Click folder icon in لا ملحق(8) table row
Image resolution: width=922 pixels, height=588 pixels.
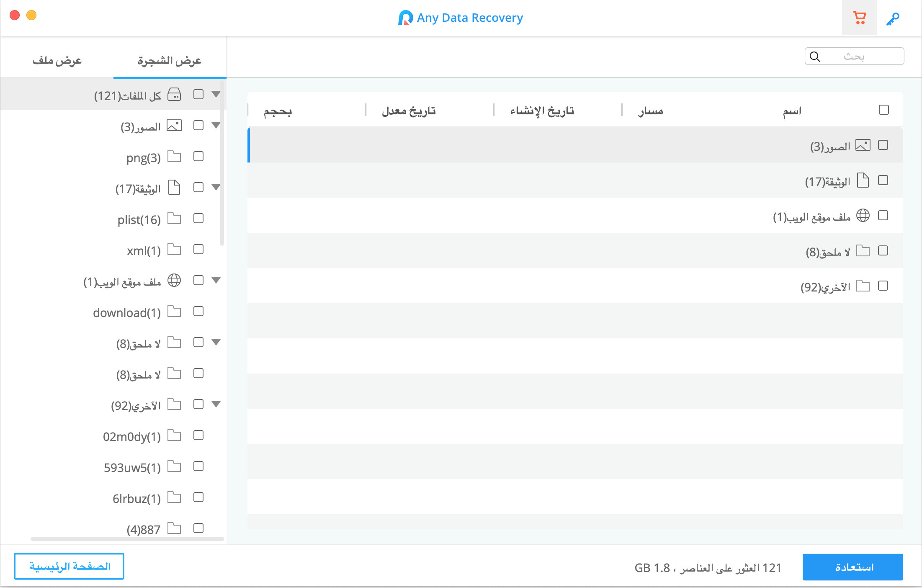(863, 251)
